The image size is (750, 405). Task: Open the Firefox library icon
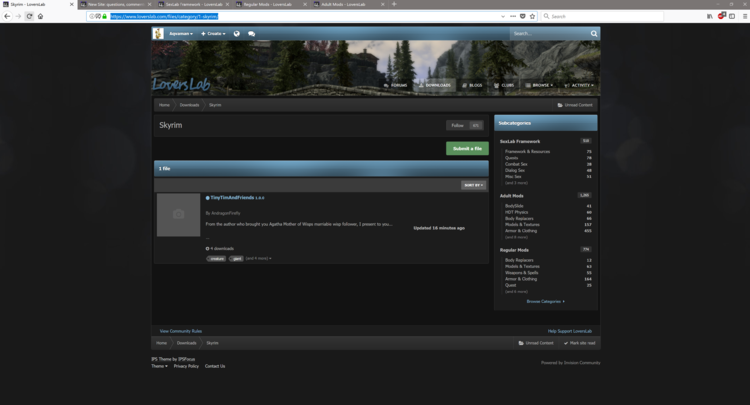pos(710,16)
